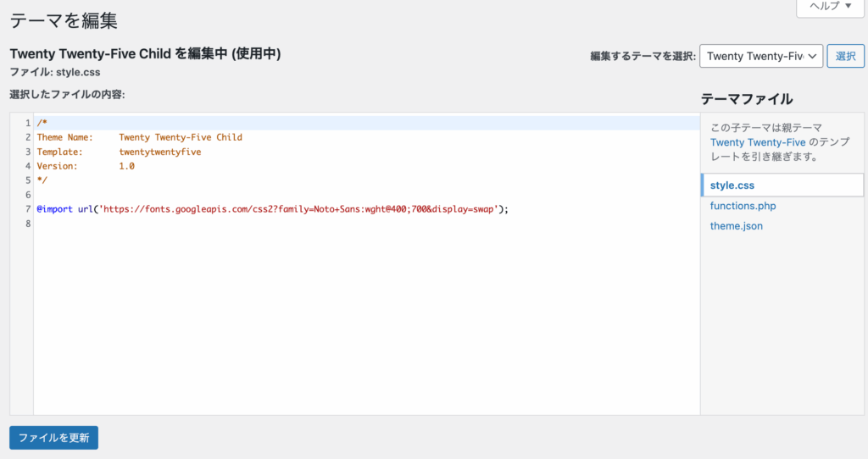Click the Version 1.0 line in editor
Image resolution: width=868 pixels, height=459 pixels.
[x=86, y=166]
